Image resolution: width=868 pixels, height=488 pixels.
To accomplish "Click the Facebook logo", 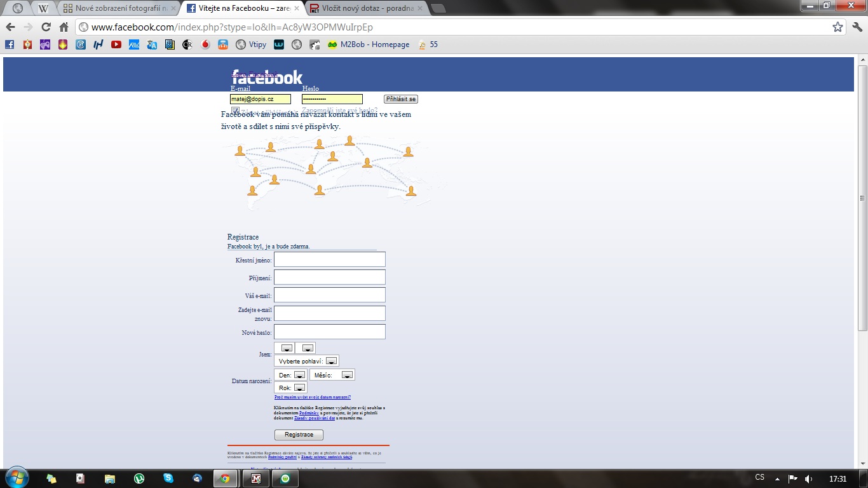I will 267,77.
